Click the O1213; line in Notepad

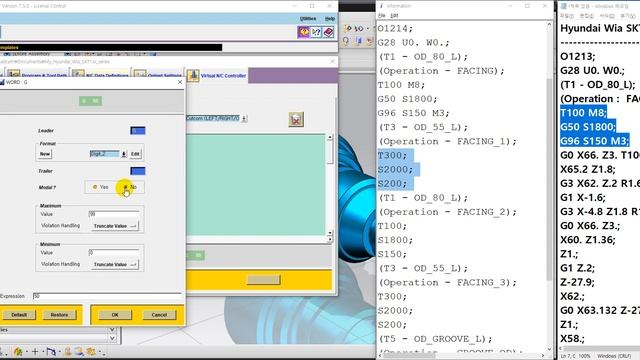(578, 56)
